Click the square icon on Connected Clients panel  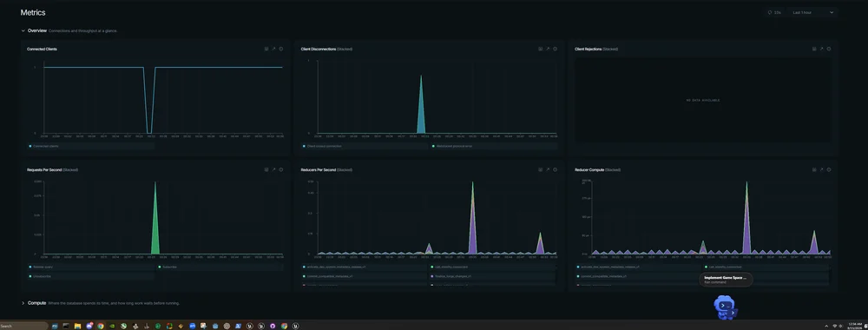coord(266,49)
